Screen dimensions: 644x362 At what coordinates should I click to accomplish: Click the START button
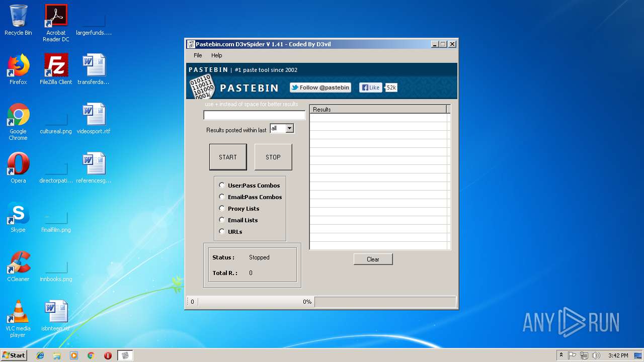coord(228,157)
